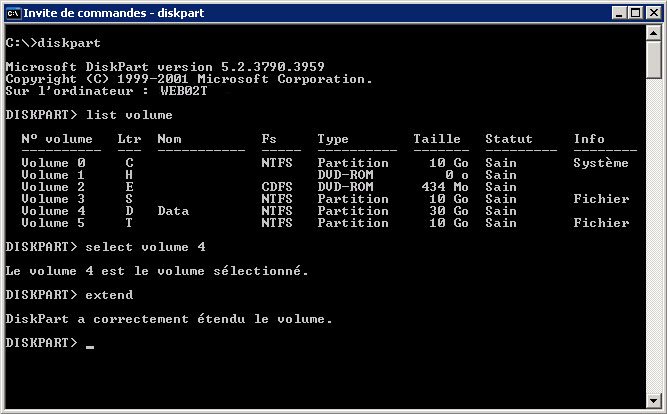Close the Invite de commandes window
This screenshot has width=667, height=414.
[652, 12]
